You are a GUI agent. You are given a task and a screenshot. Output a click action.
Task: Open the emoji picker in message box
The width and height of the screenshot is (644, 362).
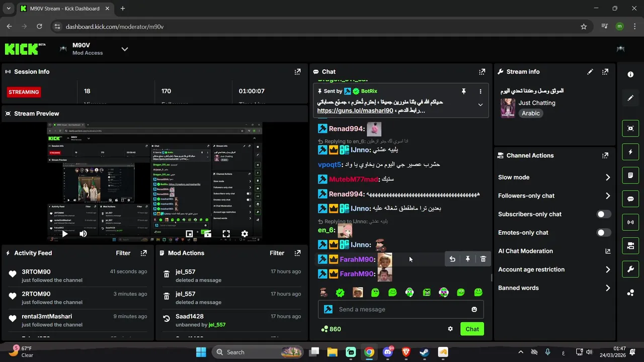(474, 309)
